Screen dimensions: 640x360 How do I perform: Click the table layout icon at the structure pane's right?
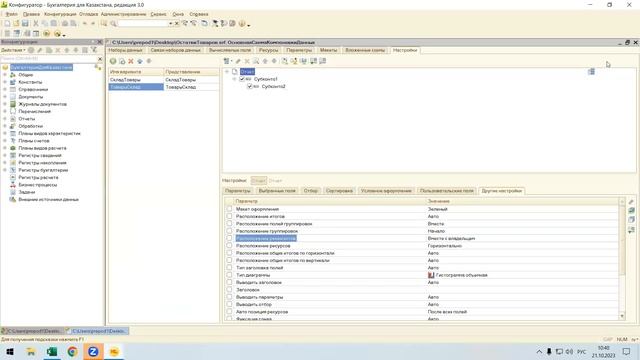click(x=591, y=72)
